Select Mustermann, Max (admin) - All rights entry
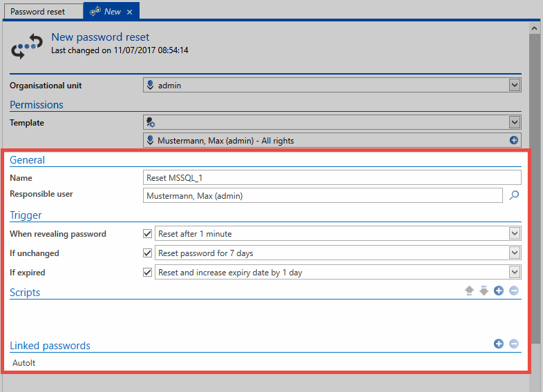 (x=332, y=141)
